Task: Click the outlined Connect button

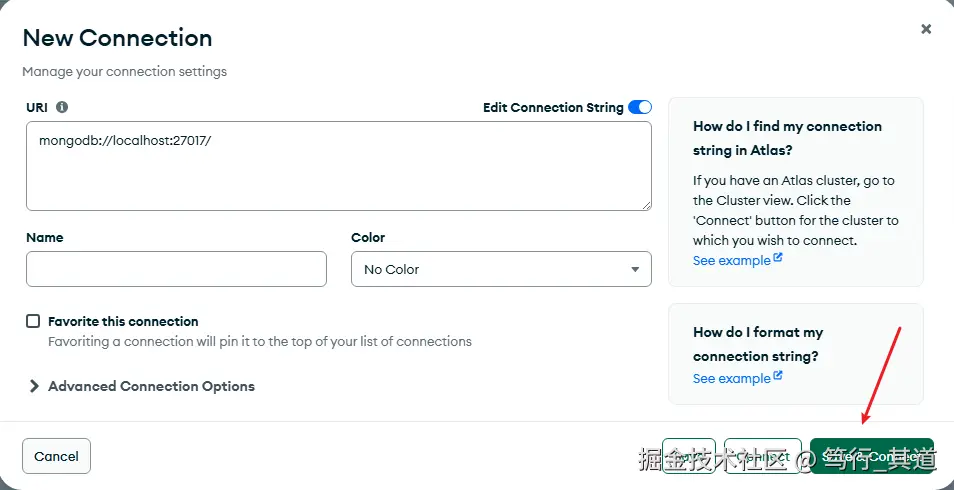Action: point(762,456)
